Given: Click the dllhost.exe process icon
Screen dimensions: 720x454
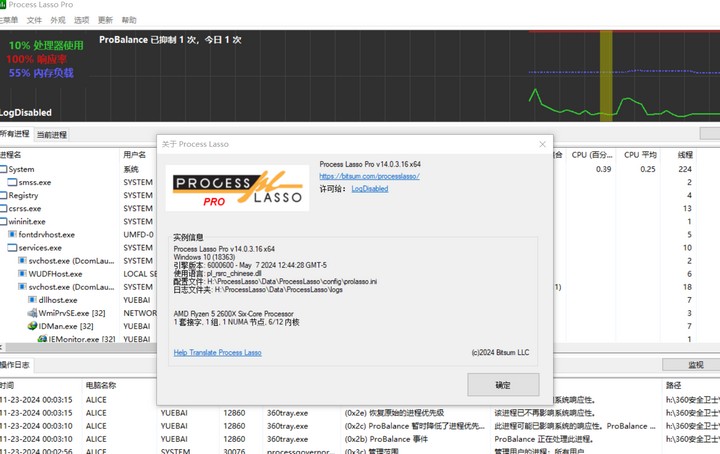Looking at the screenshot, I should coord(32,300).
